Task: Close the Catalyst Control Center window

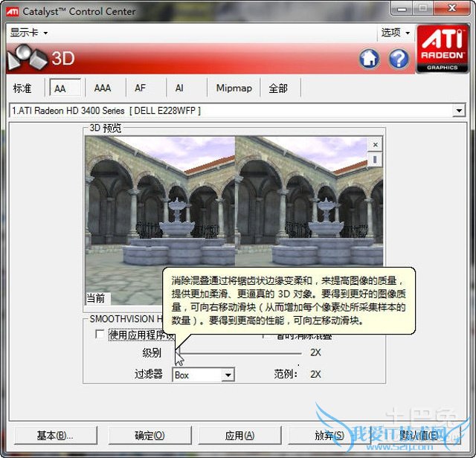Action: click(x=452, y=8)
